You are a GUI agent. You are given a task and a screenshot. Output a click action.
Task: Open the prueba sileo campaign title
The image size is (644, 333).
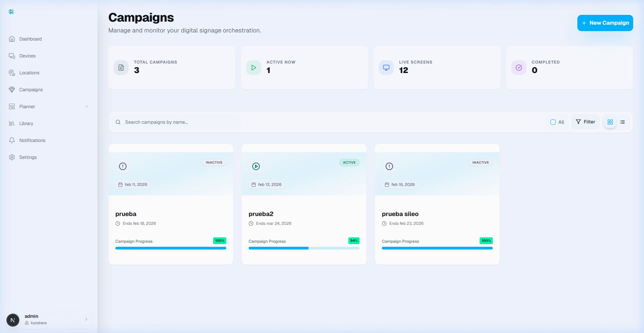(x=400, y=214)
